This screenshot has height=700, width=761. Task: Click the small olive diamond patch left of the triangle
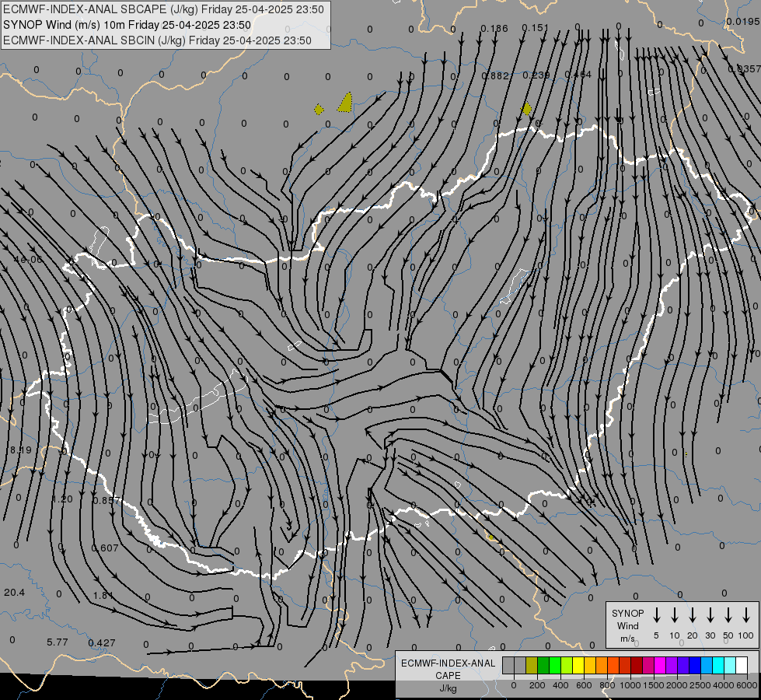click(x=319, y=110)
